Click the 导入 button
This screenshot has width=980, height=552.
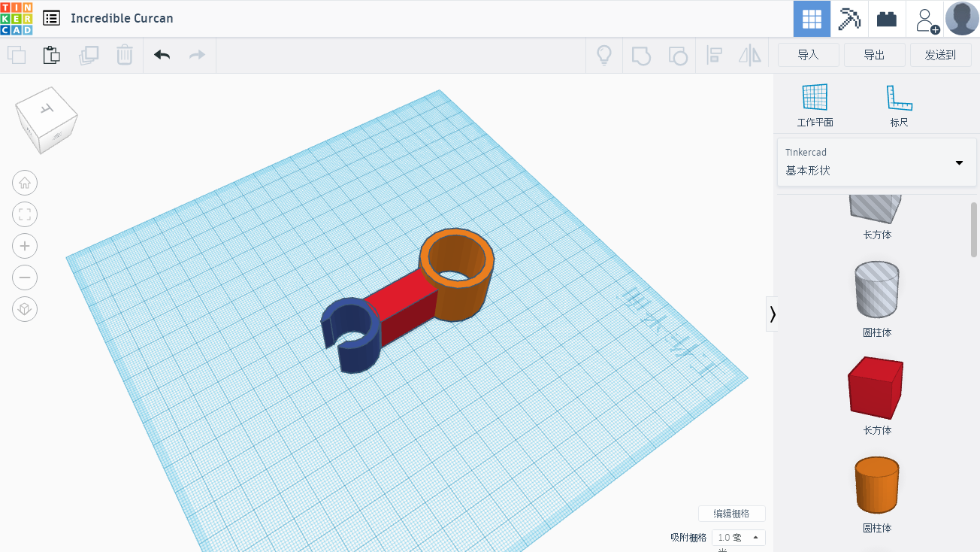pos(808,55)
